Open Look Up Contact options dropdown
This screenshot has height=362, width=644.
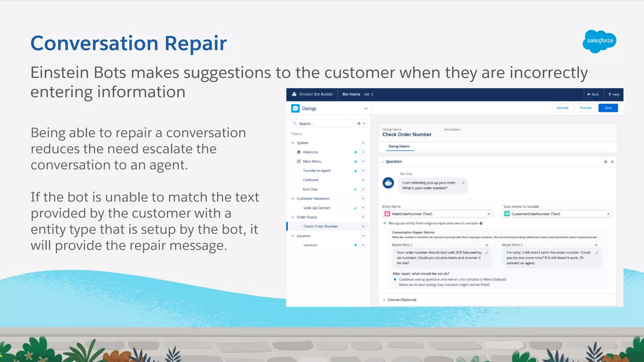click(363, 208)
